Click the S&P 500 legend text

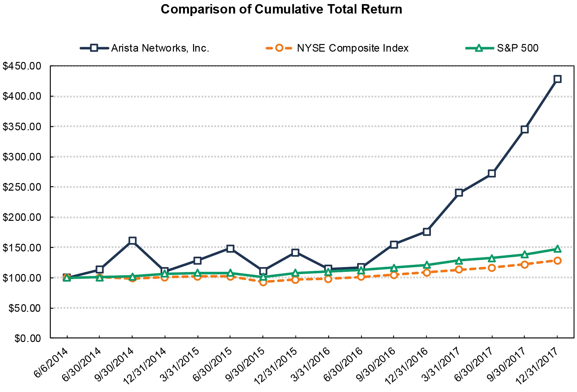517,48
